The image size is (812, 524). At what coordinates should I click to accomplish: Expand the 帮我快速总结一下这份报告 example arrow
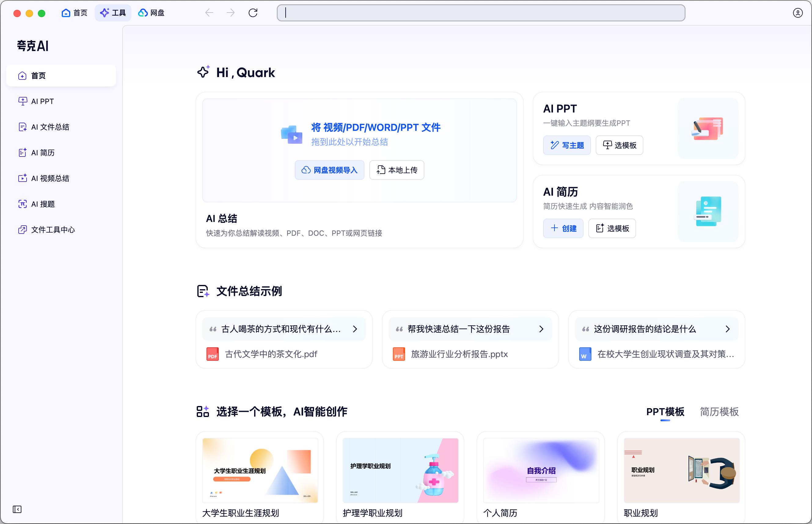point(541,329)
